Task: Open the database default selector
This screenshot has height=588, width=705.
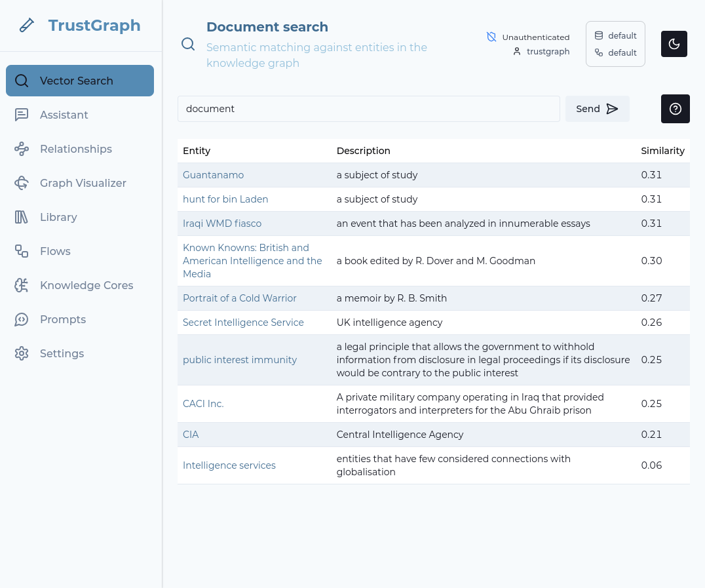Action: pyautogui.click(x=615, y=35)
